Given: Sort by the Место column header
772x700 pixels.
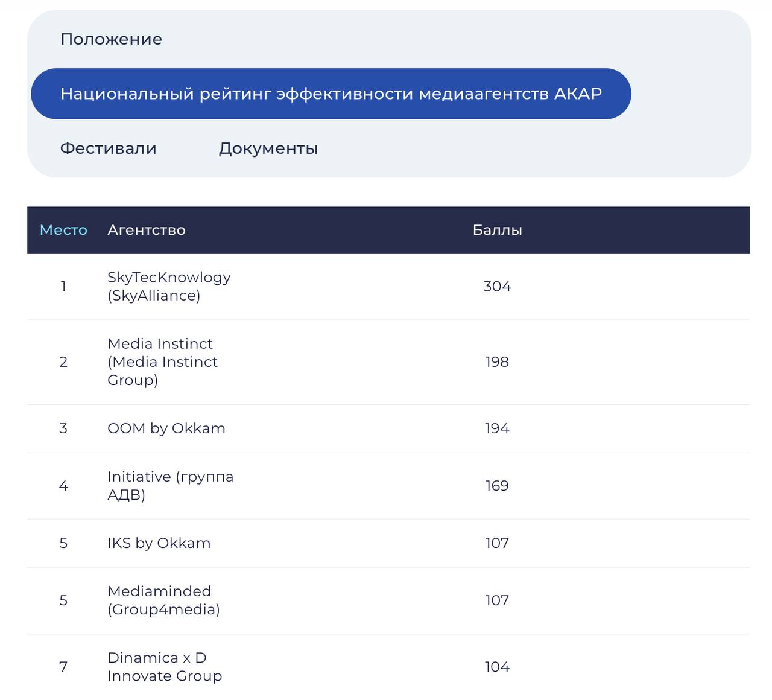Looking at the screenshot, I should coord(63,230).
